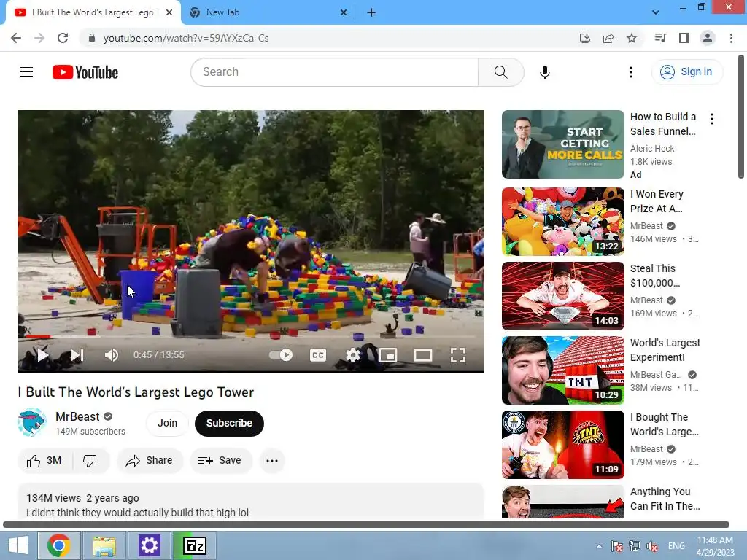Go forward in browser history
This screenshot has height=560, width=747.
coord(39,38)
